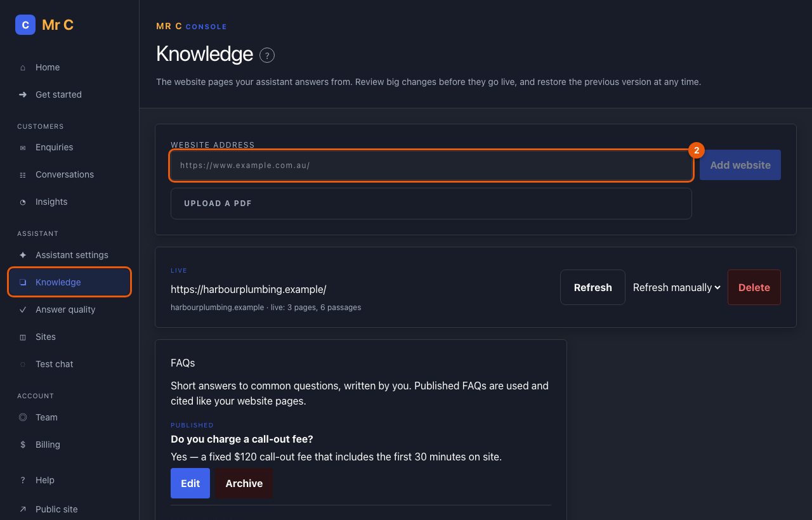The image size is (812, 520).
Task: Click 'Do you charge a call-out fee?' question
Action: [242, 439]
